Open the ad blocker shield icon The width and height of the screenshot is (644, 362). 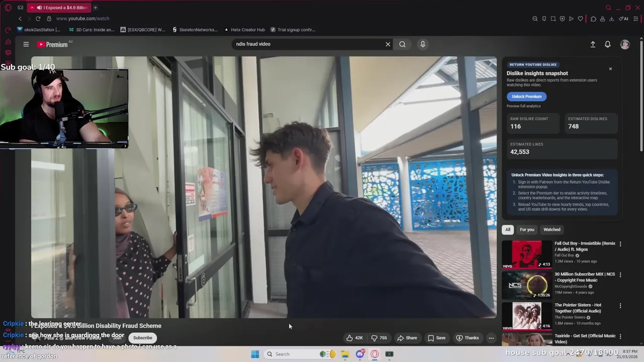coord(562,19)
